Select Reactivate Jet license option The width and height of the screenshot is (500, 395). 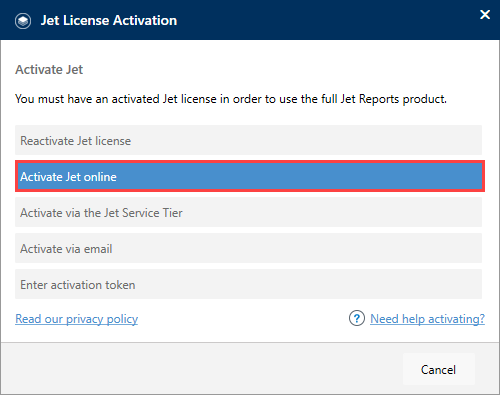click(x=248, y=140)
